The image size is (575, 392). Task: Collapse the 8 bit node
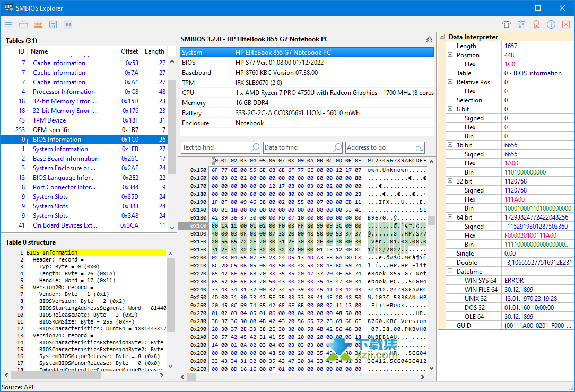point(450,109)
